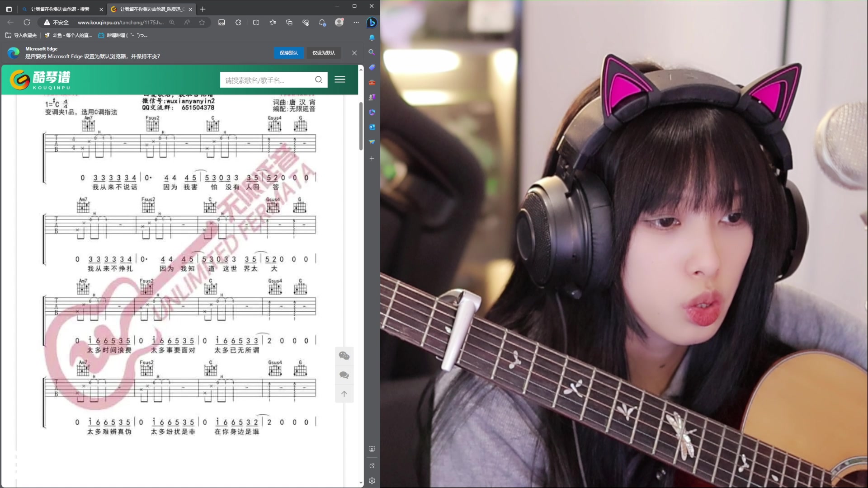Open the immersive reader toolbar icon
Viewport: 868px width, 488px height.
click(222, 22)
